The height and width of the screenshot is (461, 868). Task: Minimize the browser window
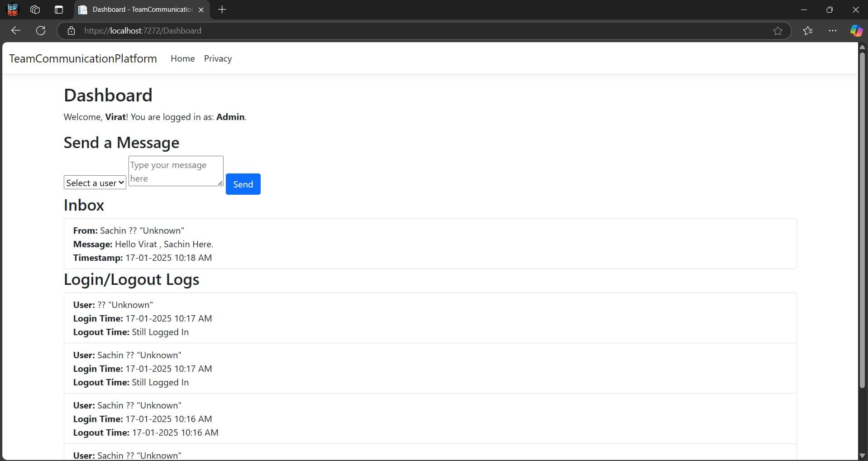(x=804, y=10)
